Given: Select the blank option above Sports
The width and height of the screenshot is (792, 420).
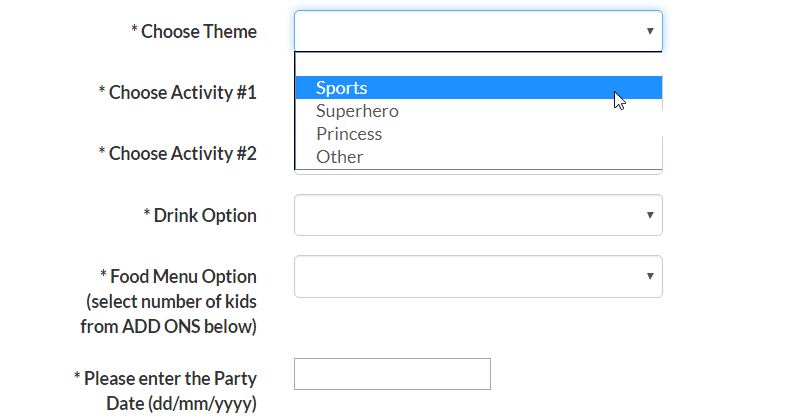Looking at the screenshot, I should click(x=478, y=65).
